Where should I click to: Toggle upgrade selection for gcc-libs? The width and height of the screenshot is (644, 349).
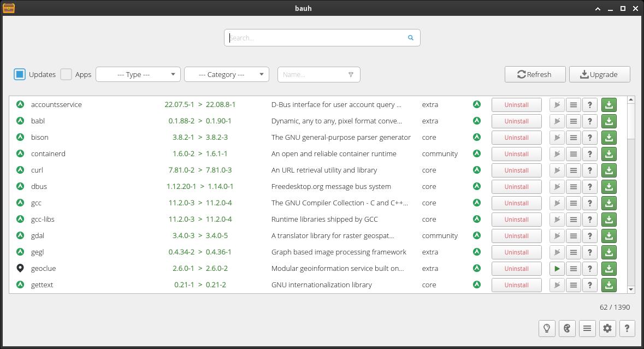[608, 220]
